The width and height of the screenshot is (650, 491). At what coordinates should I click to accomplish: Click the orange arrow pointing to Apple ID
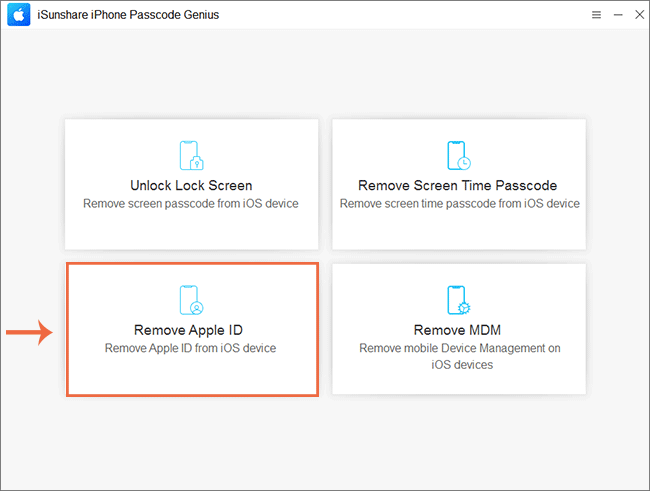pos(29,332)
